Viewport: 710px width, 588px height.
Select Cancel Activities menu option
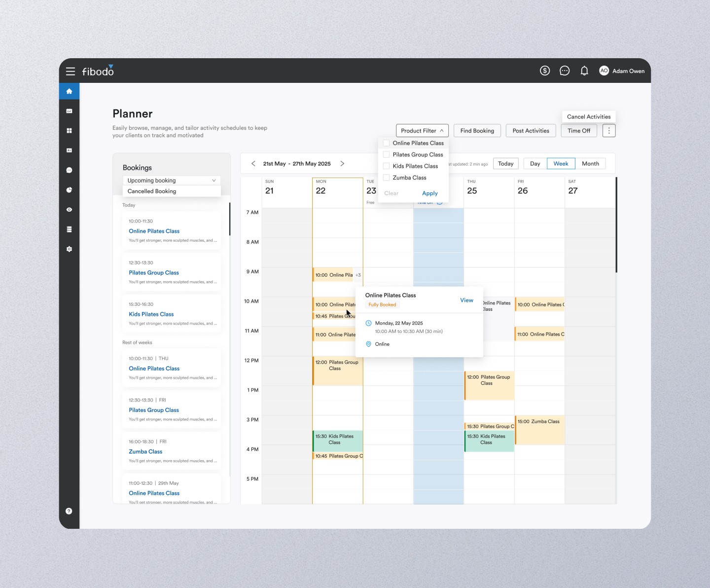[589, 117]
